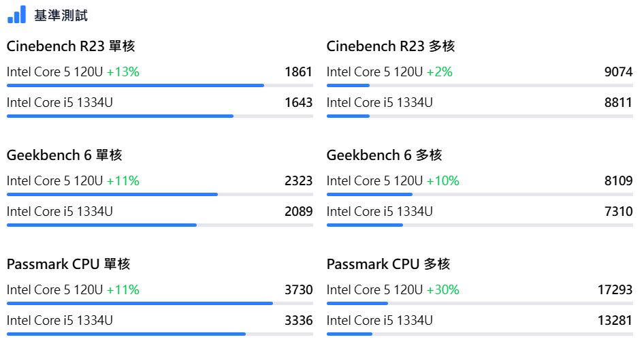Click the Passmark CPU 多核 heading
Screen dimensions: 644x348
coord(388,264)
